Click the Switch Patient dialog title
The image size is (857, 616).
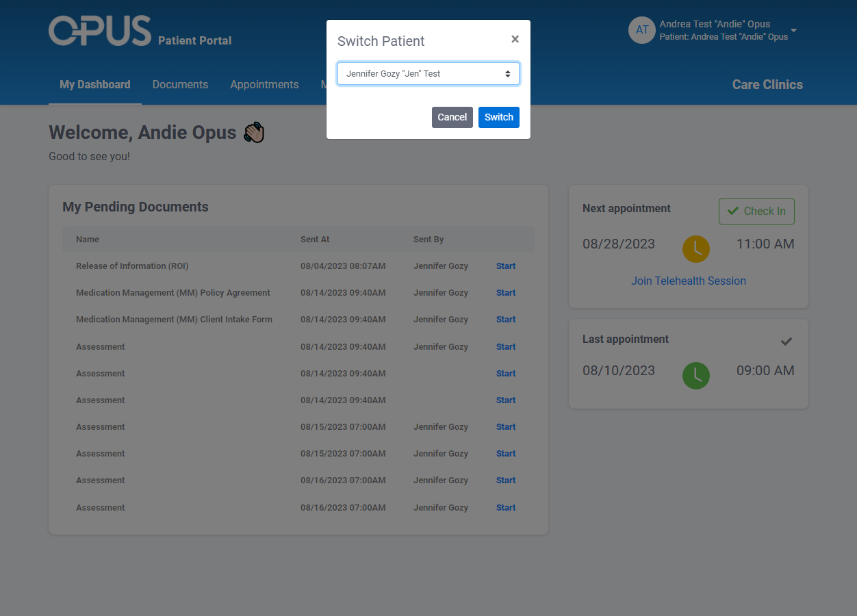point(381,41)
